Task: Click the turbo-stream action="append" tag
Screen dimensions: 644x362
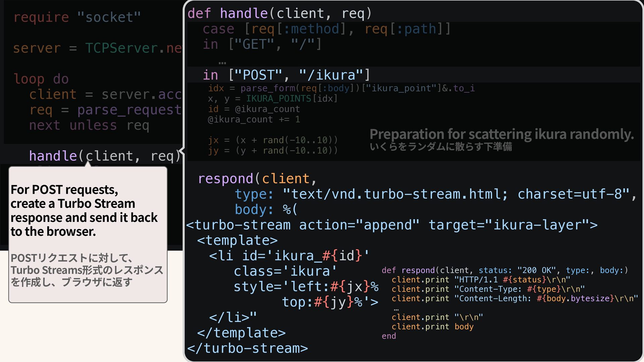Action: [391, 225]
